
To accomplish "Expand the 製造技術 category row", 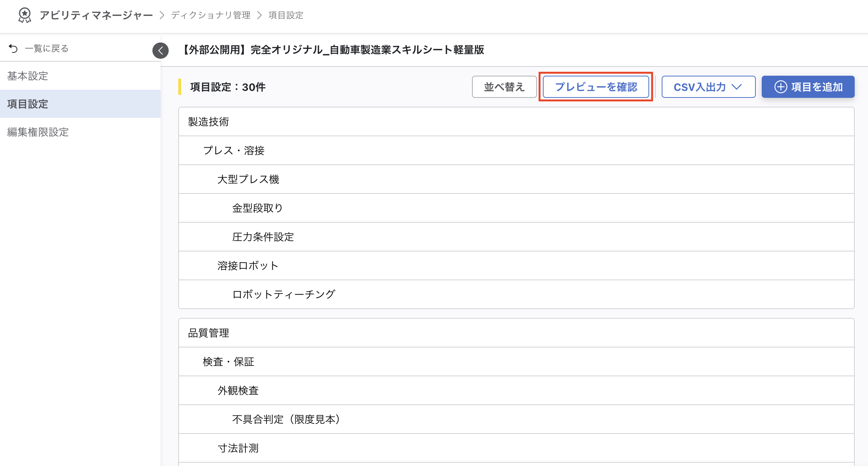I will coord(208,121).
